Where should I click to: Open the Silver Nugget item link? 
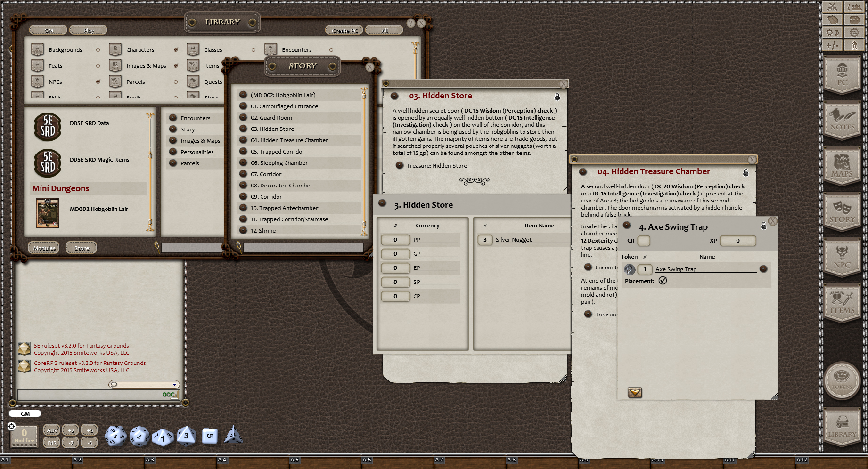(x=514, y=239)
